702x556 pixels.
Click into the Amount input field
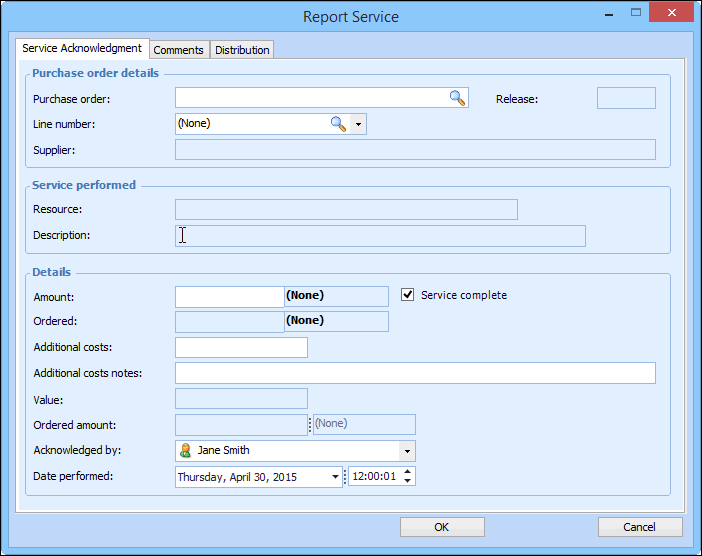pyautogui.click(x=229, y=296)
